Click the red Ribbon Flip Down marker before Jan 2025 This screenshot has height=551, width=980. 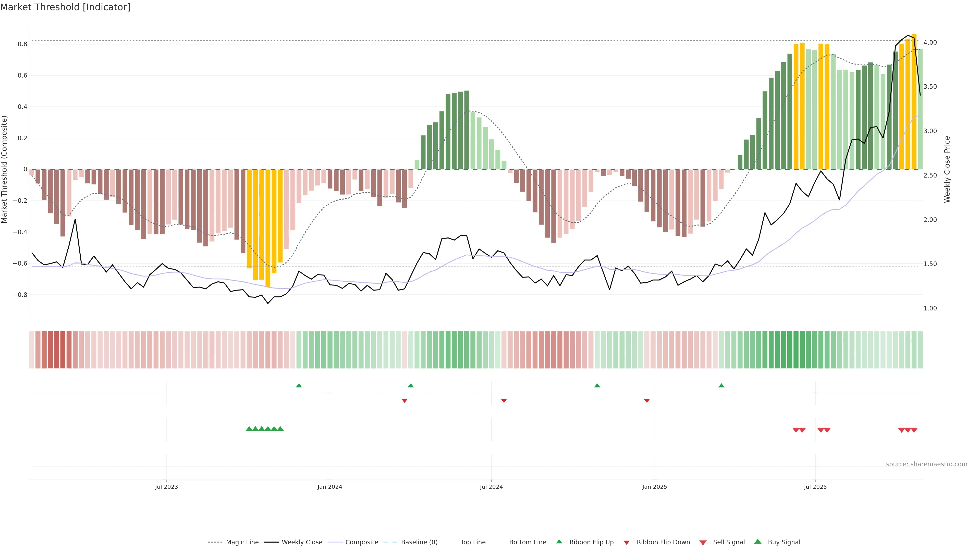pyautogui.click(x=647, y=400)
